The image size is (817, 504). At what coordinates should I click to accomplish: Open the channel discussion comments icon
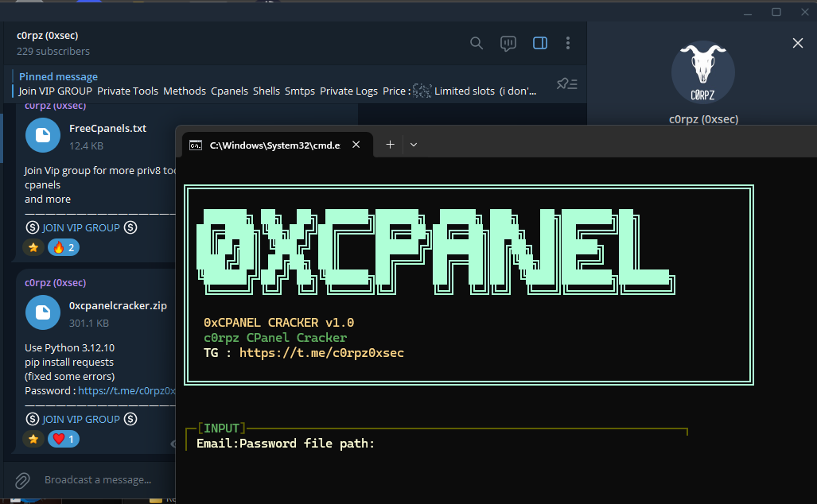pos(508,43)
